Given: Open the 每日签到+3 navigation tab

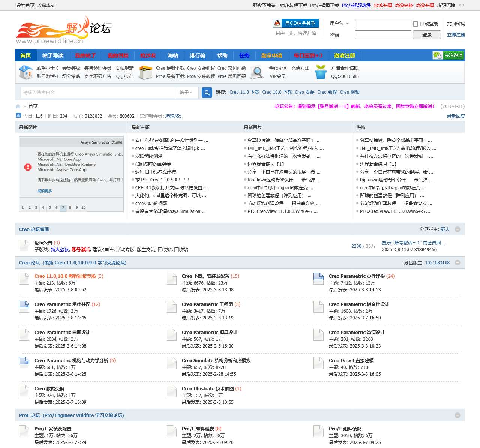Looking at the screenshot, I should (x=308, y=55).
